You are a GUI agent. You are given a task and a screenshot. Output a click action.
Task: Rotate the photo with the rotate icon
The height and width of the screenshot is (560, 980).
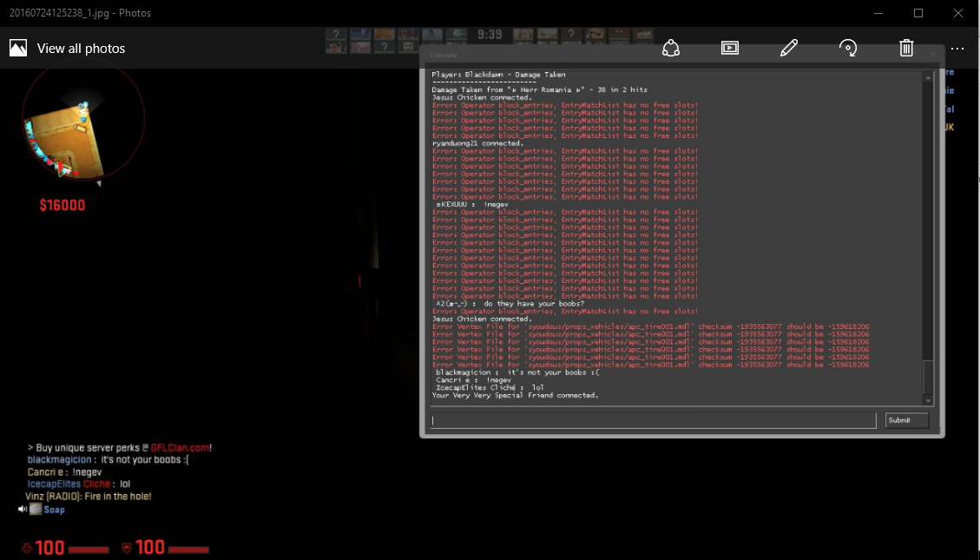(848, 48)
